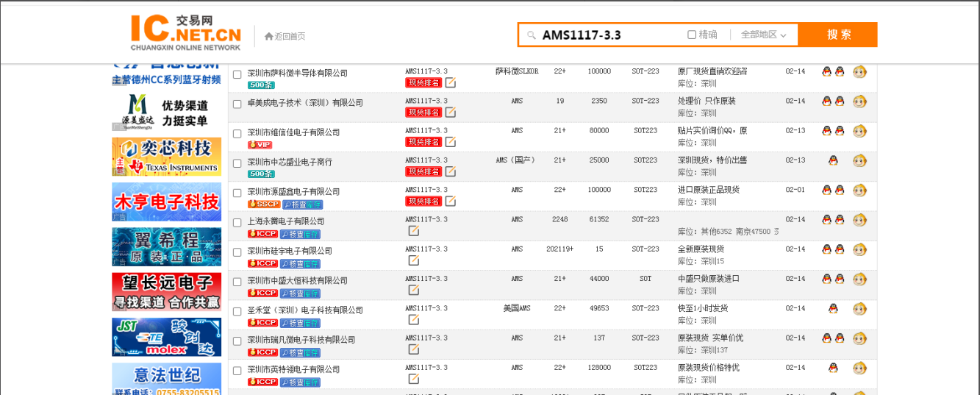Click the IC.NET.CN site logo
The image size is (980, 395).
click(x=186, y=34)
